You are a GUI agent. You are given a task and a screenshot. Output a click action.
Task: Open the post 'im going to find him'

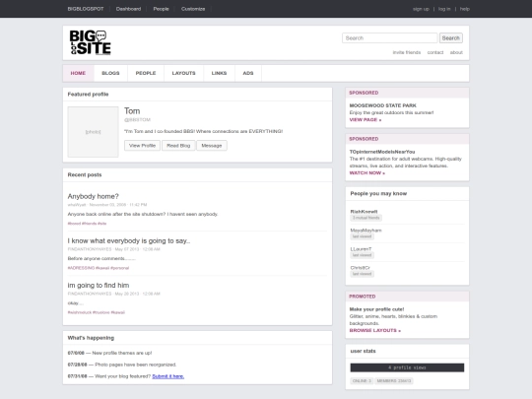coord(99,286)
